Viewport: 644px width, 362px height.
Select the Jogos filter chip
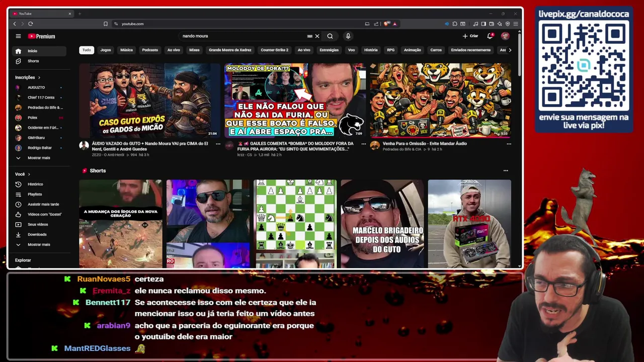coord(106,50)
